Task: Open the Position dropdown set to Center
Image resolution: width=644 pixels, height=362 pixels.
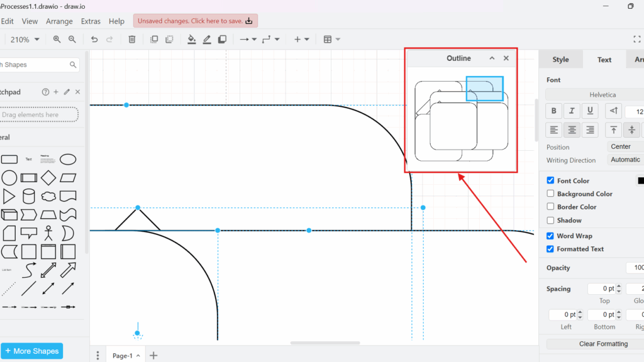Action: point(621,146)
